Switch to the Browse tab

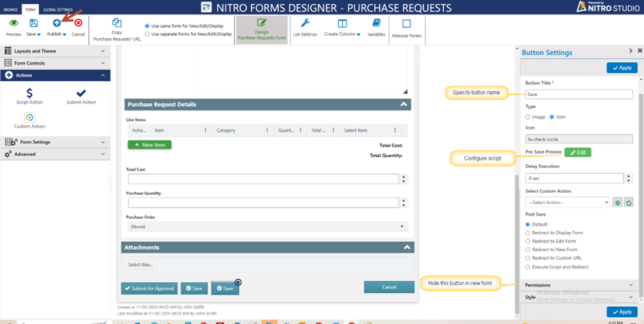(10, 10)
